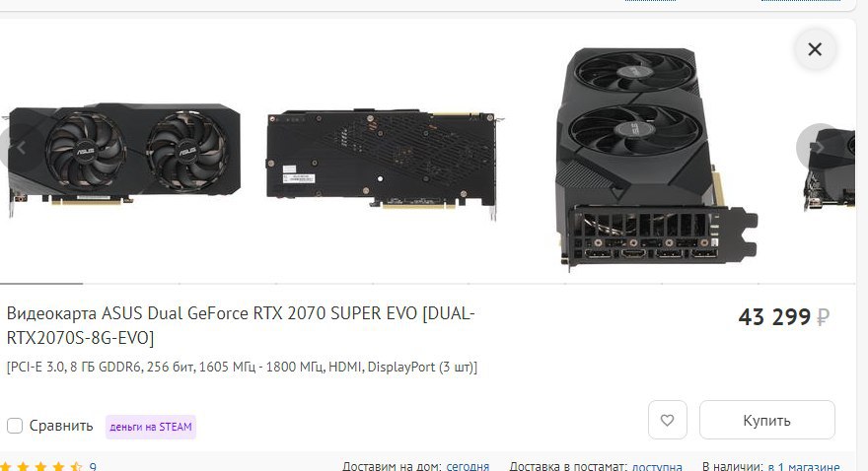Click the gallery scroll progress bar under the photos

428,284
